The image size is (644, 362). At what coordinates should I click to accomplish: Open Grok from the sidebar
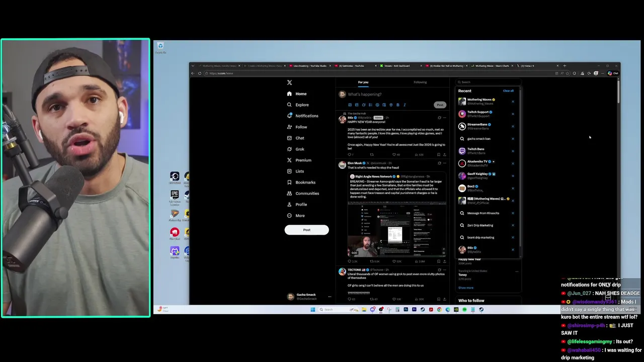pos(296,149)
